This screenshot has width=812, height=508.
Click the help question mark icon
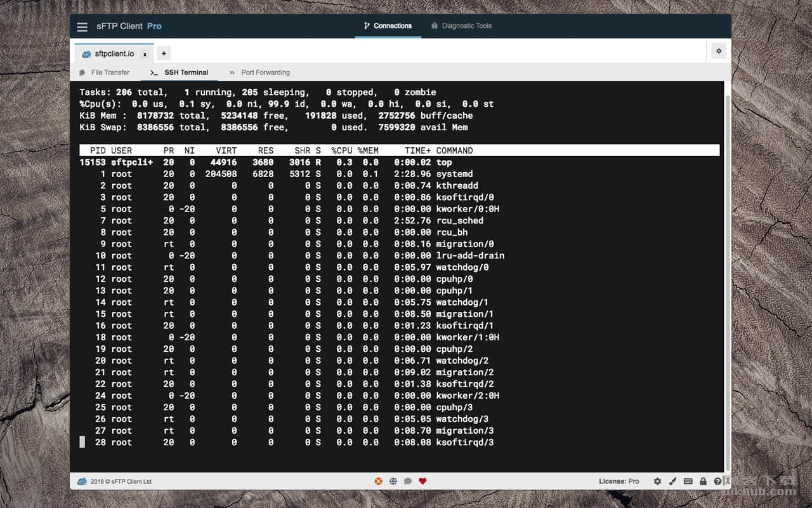717,481
